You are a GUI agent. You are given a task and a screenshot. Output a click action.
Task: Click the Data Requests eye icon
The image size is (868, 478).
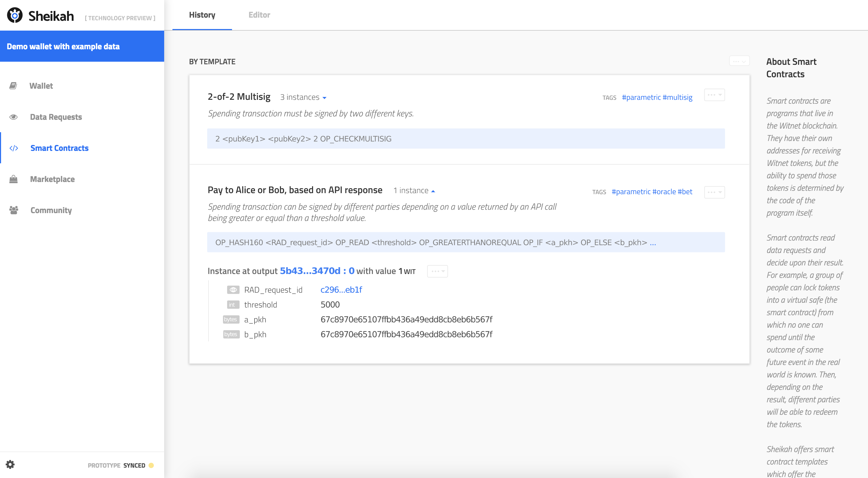(x=13, y=117)
